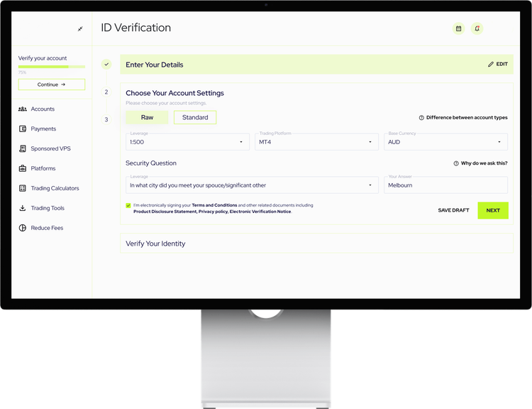The height and width of the screenshot is (409, 532).
Task: Open the Trading Platform MT4 dropdown
Action: click(x=316, y=142)
